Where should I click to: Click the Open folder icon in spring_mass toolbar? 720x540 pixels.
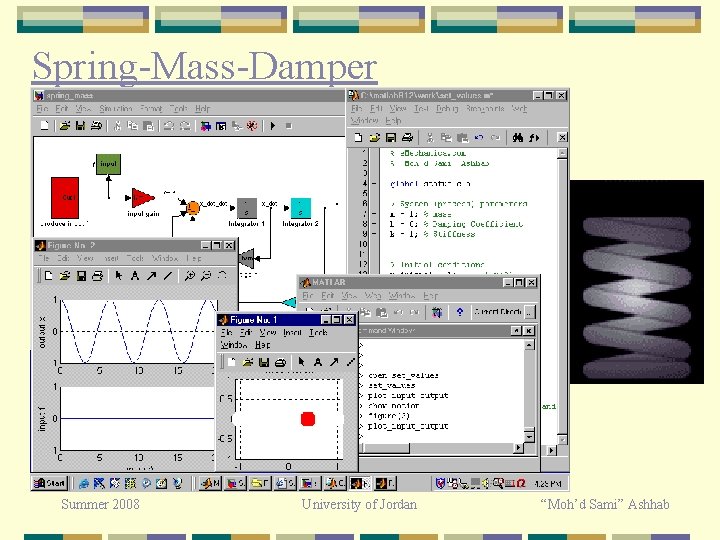tap(65, 125)
